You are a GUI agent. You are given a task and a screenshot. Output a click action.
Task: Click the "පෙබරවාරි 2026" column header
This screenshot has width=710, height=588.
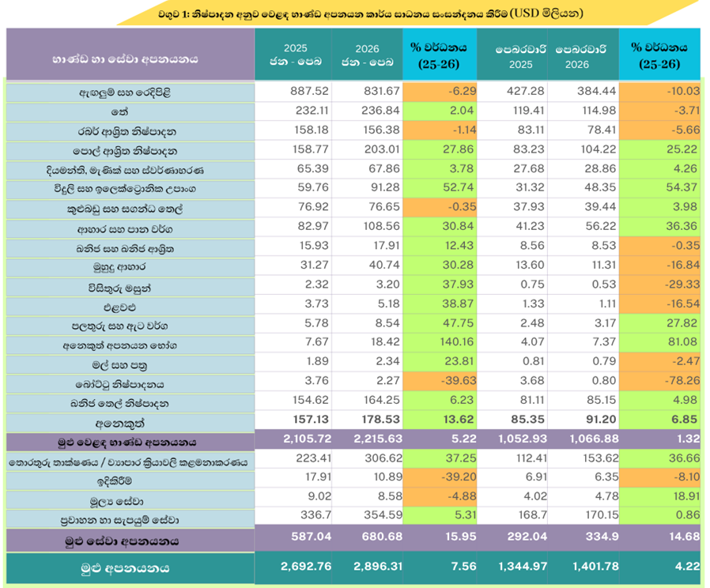pyautogui.click(x=582, y=55)
